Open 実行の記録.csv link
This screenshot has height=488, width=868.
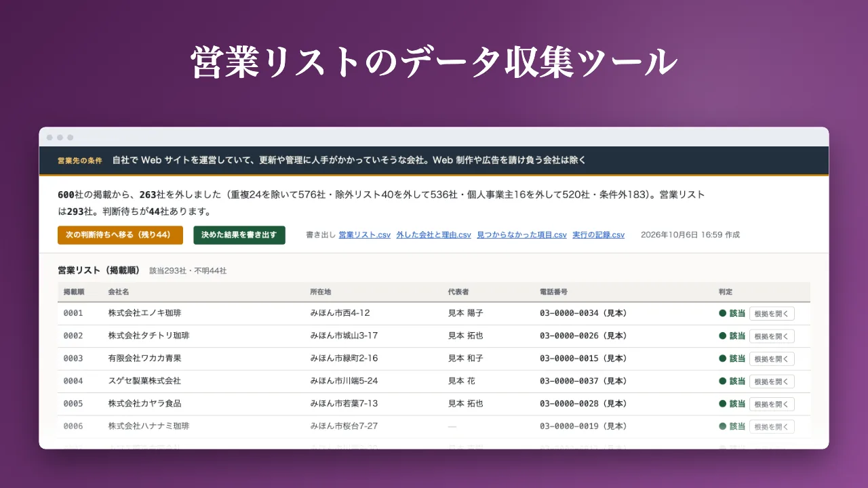598,235
